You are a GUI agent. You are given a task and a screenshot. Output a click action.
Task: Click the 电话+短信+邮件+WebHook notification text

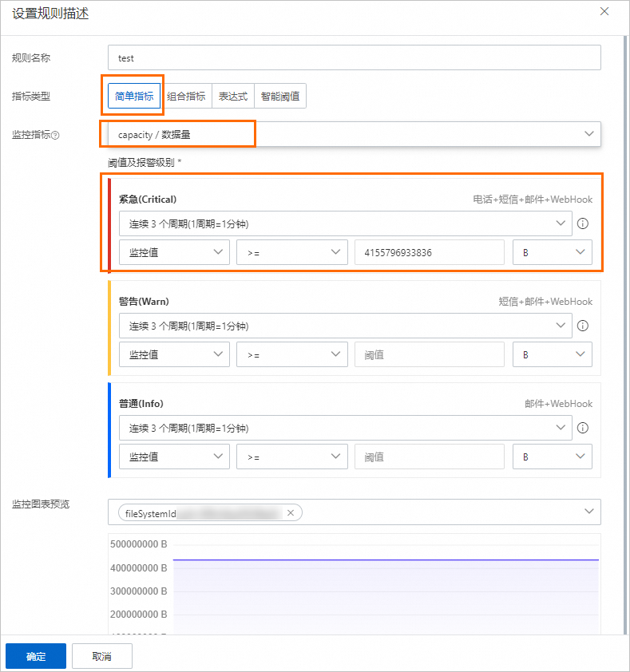point(533,200)
